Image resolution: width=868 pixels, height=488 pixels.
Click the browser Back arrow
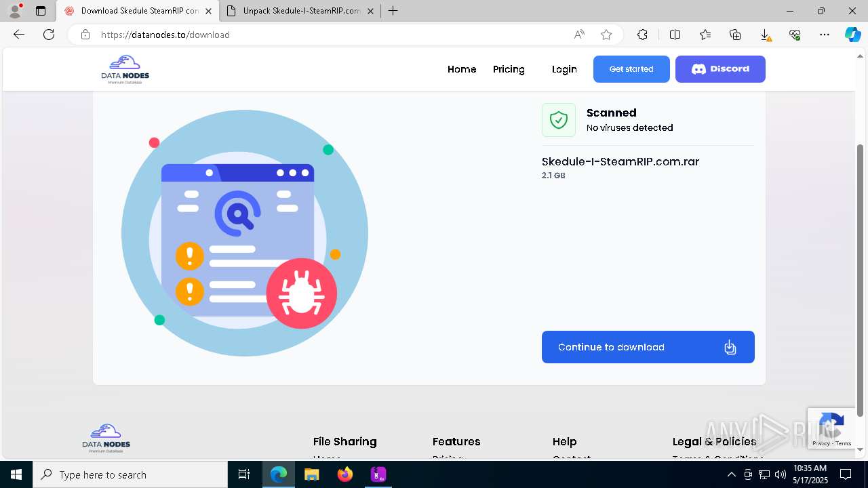tap(19, 35)
